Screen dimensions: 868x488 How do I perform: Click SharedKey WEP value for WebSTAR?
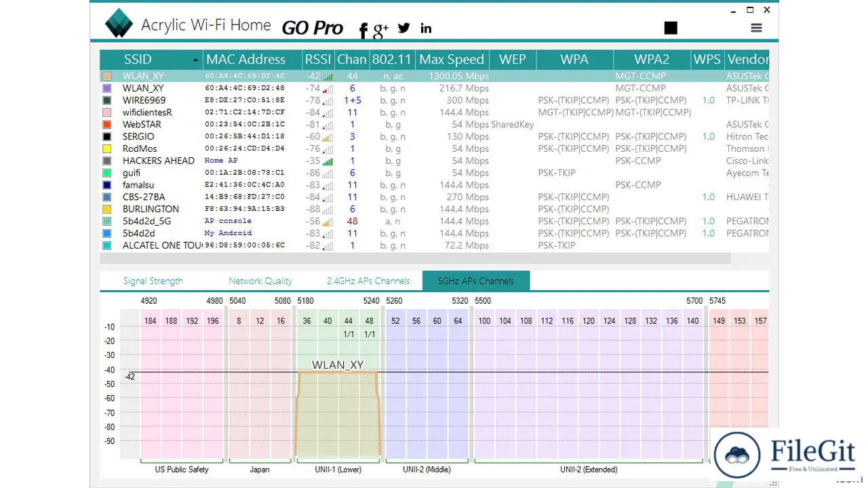(x=512, y=125)
